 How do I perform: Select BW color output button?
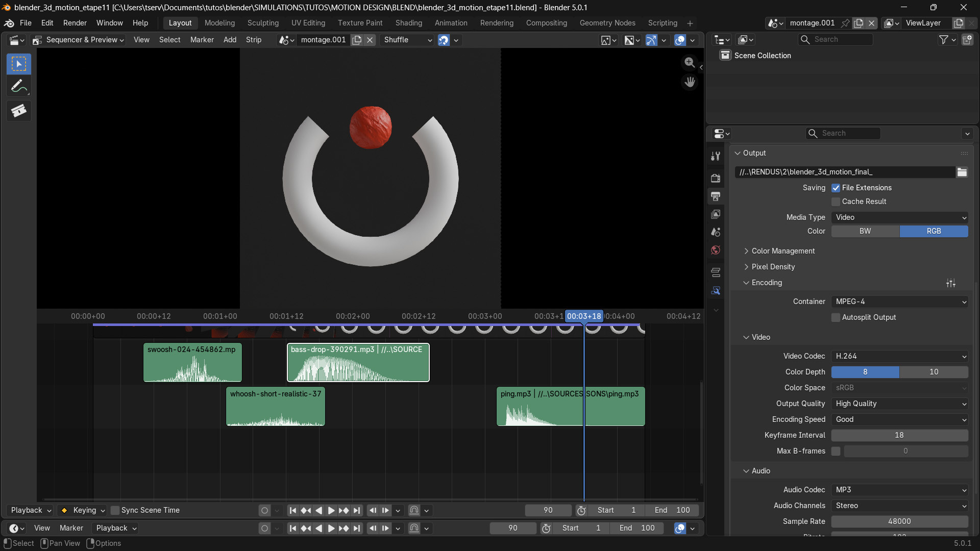[x=865, y=232]
